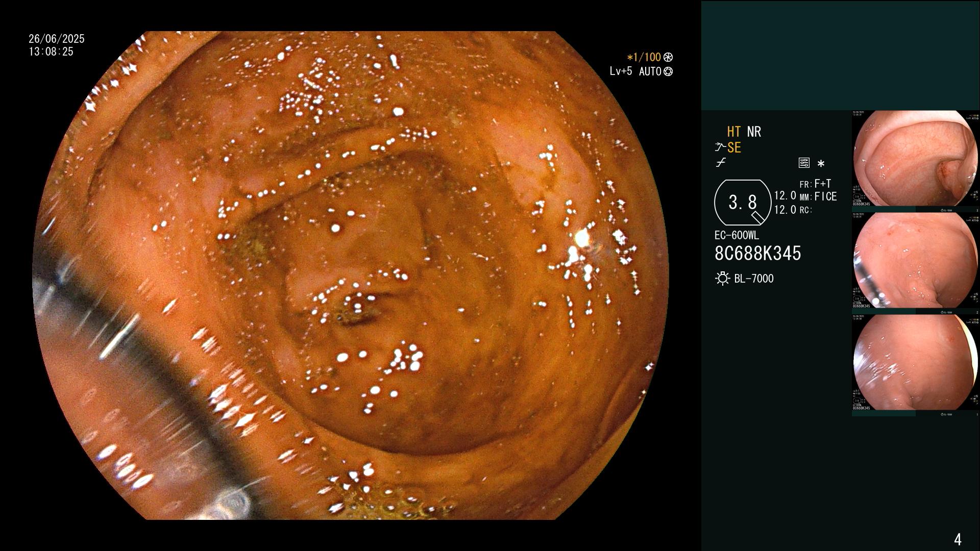Click the AUTO iris mode icon
980x551 pixels.
668,71
